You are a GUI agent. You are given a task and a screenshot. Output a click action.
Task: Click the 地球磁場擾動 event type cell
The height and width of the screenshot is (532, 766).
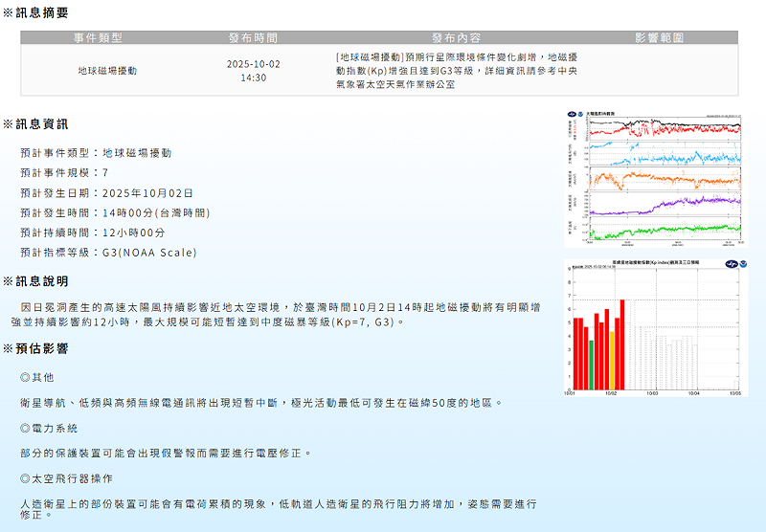coord(107,71)
